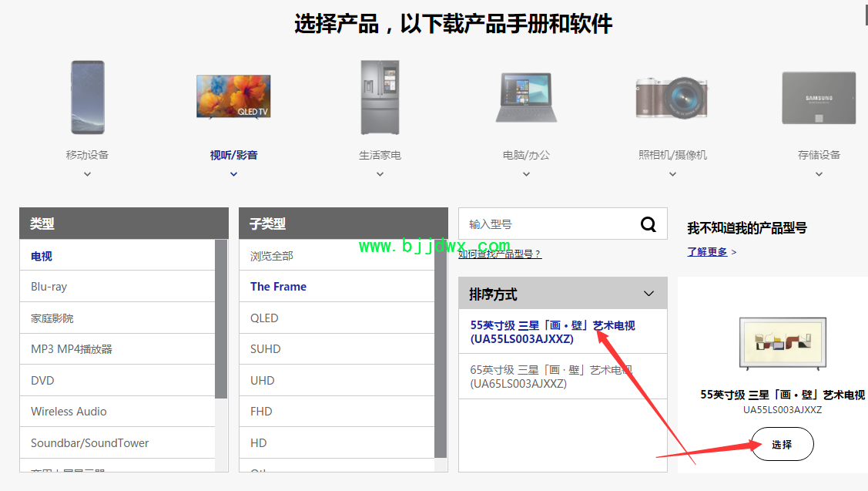Pick the Samsung SSD storage image
This screenshot has height=491, width=868.
tap(819, 98)
